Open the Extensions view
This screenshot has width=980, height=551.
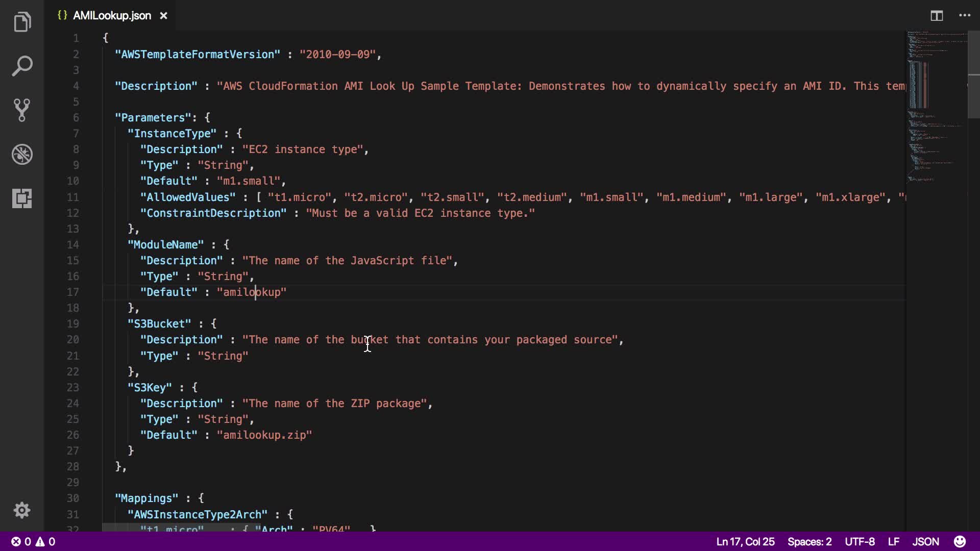click(x=22, y=198)
